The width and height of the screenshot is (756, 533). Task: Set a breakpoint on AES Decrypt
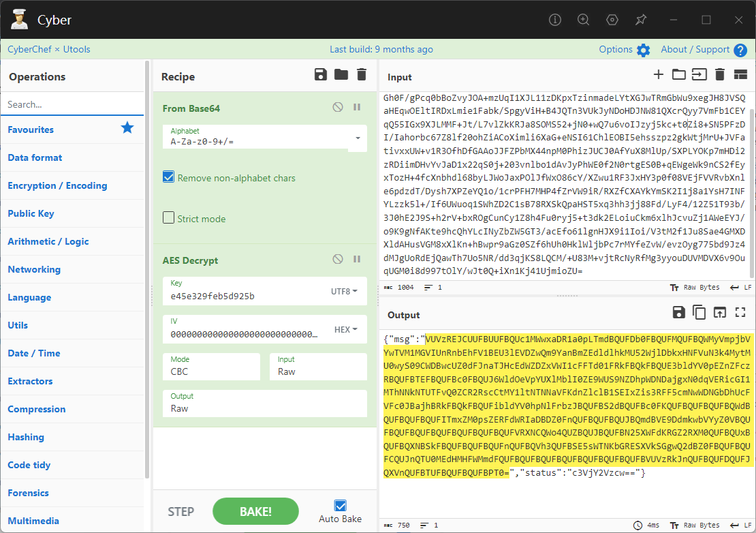357,259
